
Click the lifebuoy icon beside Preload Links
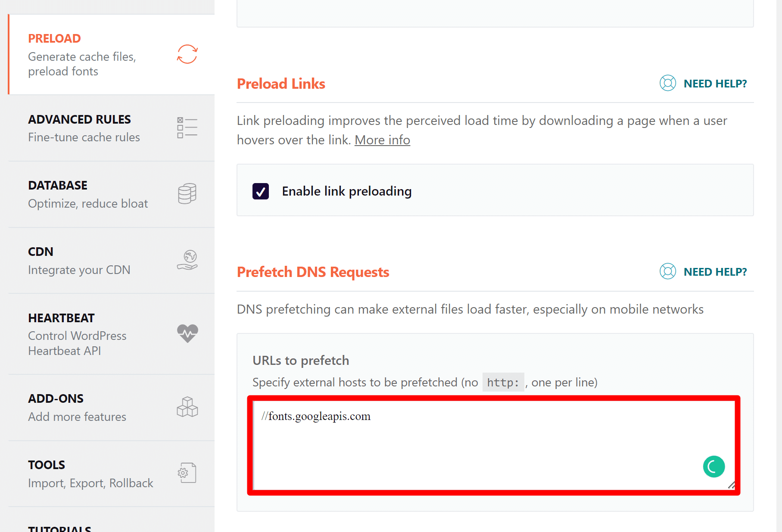click(x=667, y=83)
